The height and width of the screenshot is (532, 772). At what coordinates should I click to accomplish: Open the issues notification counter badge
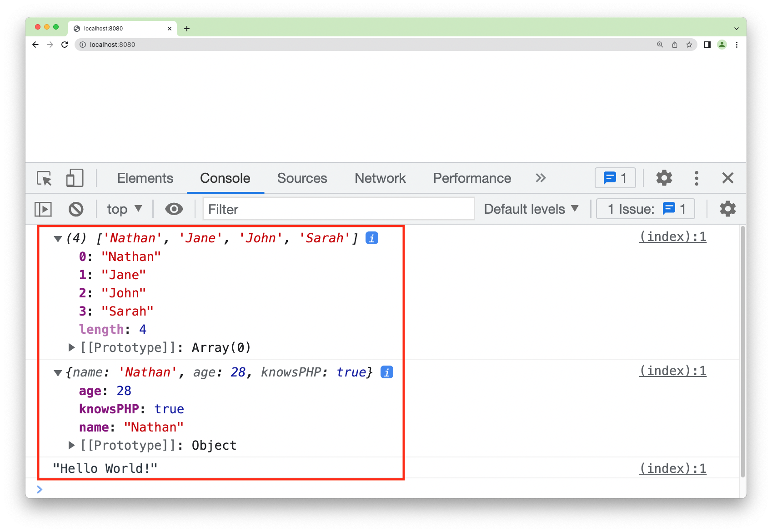615,178
